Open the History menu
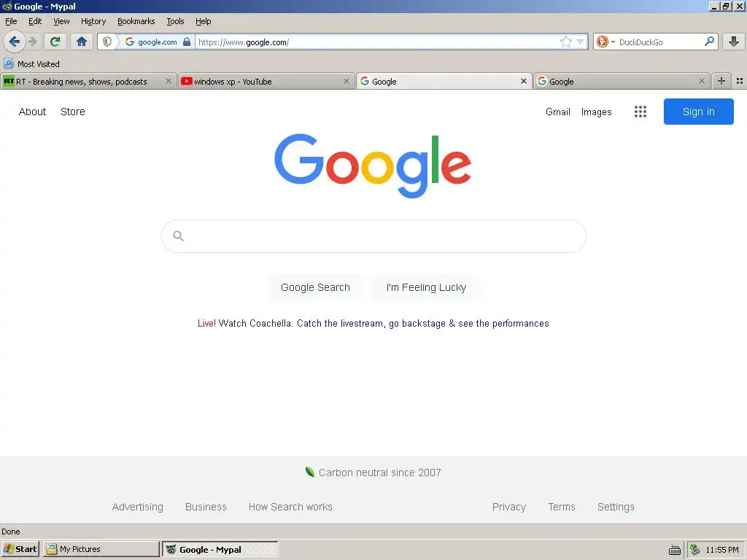 coord(93,21)
